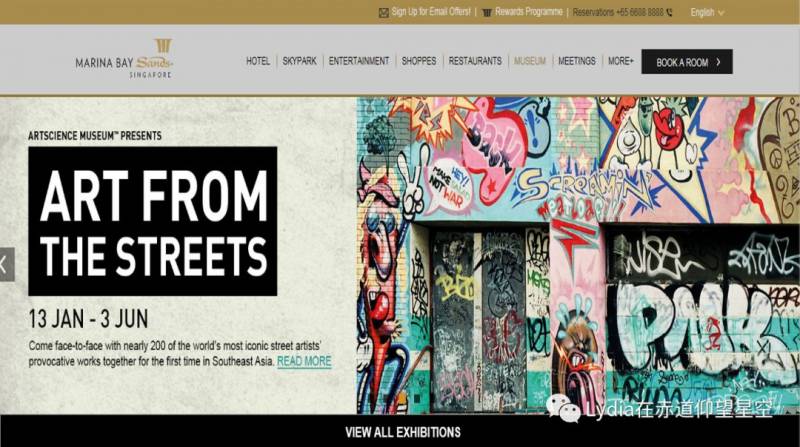Click the graffiti wall banner image
800x447 pixels.
pyautogui.click(x=578, y=255)
